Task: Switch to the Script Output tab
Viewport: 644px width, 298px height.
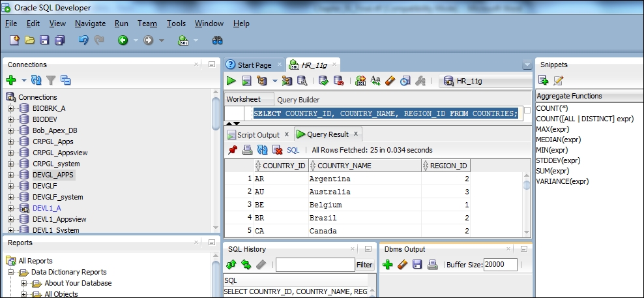Action: tap(258, 135)
